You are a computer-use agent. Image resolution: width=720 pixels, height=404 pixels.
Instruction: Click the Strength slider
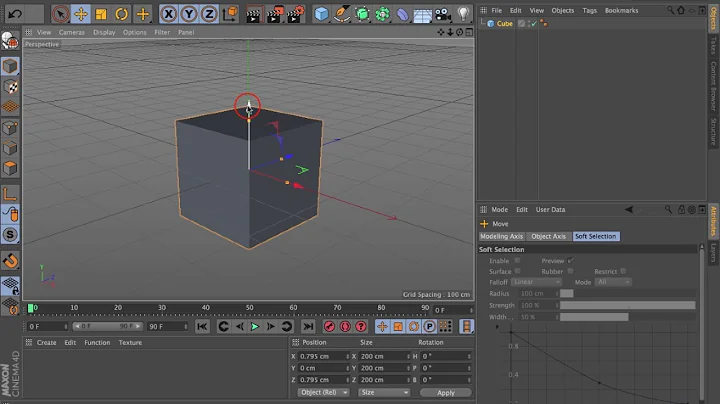point(628,305)
